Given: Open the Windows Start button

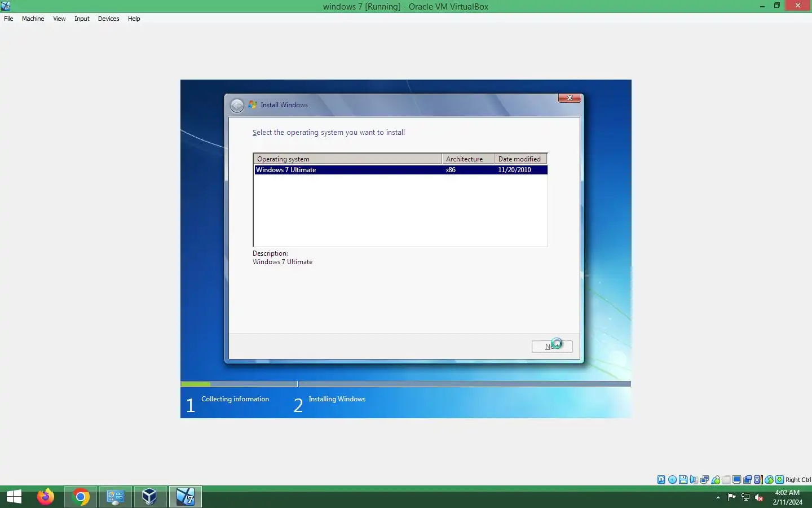Looking at the screenshot, I should [x=14, y=497].
